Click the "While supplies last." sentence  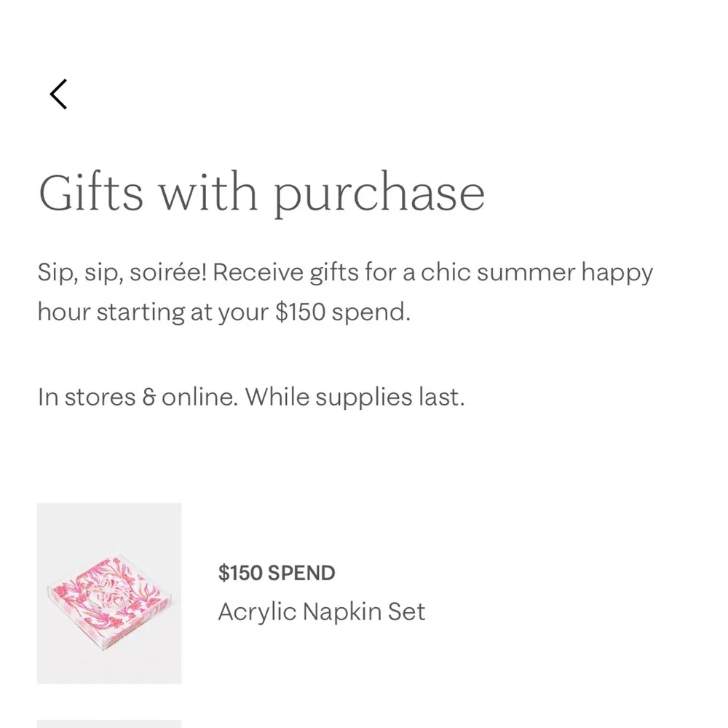tap(355, 397)
